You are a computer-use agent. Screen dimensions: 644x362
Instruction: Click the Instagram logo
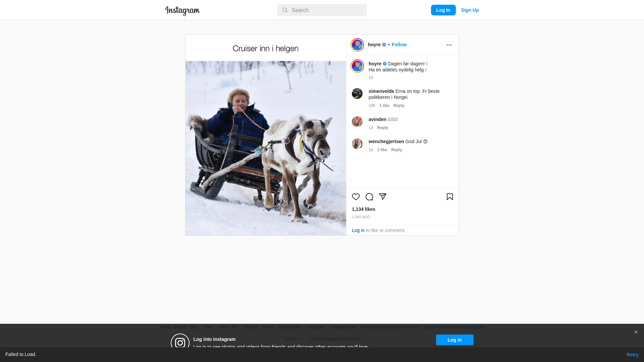[182, 11]
